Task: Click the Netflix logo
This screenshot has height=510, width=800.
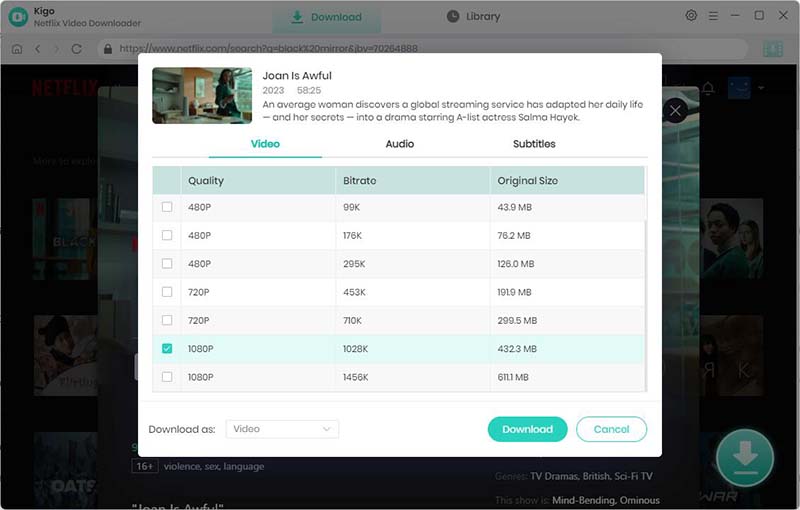Action: coord(64,88)
